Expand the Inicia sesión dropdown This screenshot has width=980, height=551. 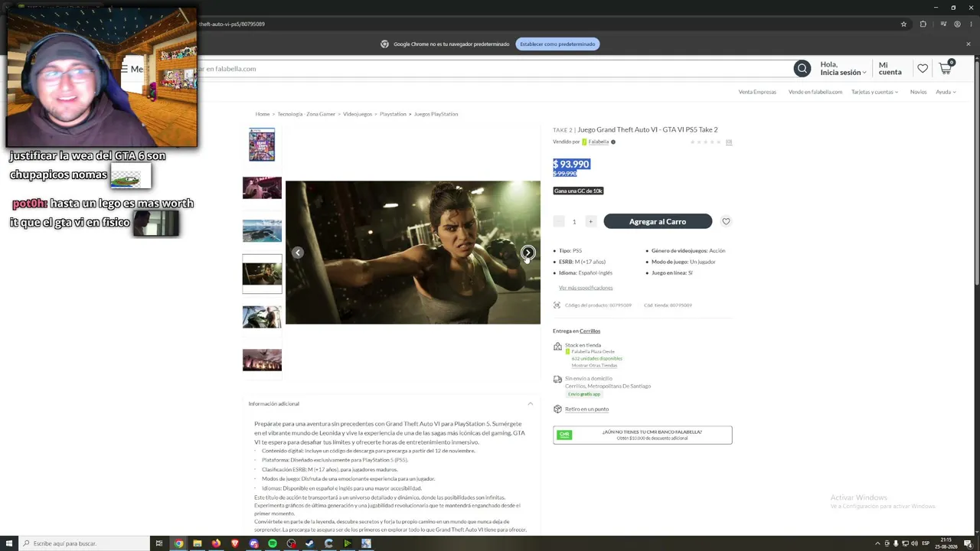pos(843,73)
